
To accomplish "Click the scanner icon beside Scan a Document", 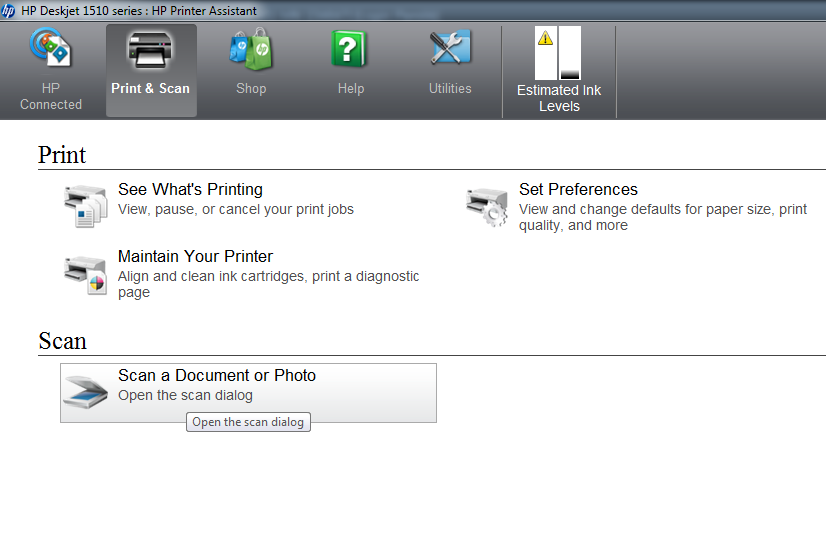I will 85,393.
